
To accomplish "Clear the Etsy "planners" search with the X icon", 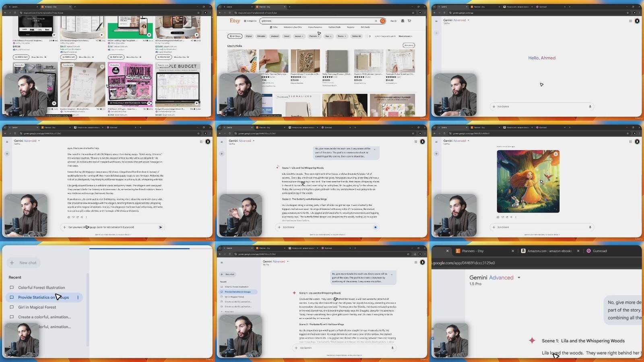I will [376, 21].
